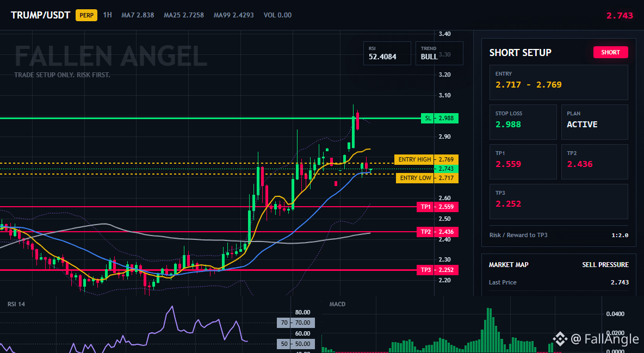Click the TRUMP/USDT pair title
The image size is (644, 353).
pos(40,15)
